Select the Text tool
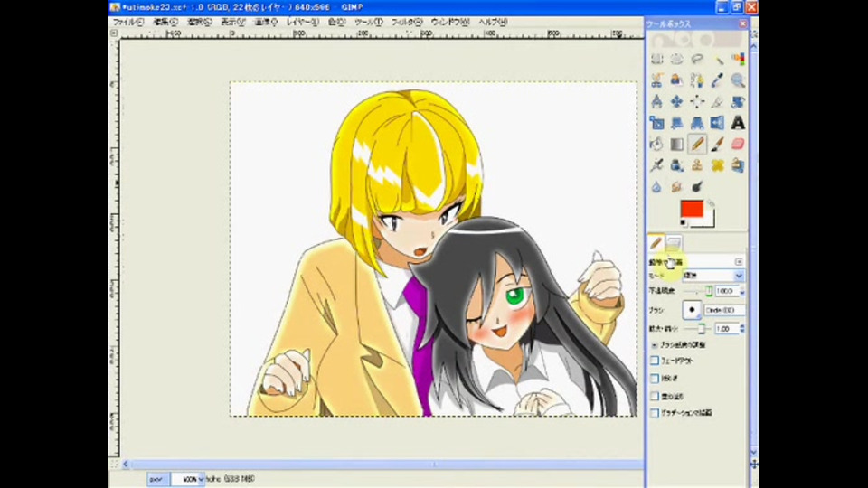 [x=738, y=123]
